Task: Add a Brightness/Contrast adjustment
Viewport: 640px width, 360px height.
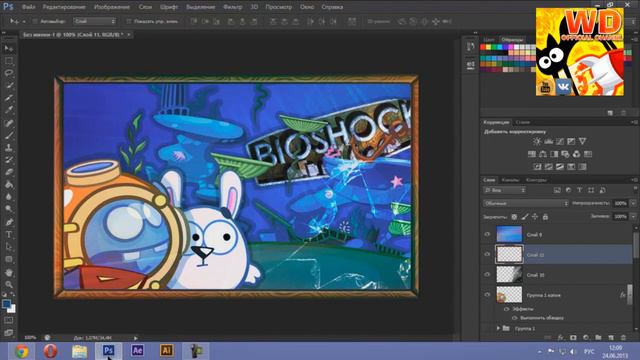Action: pyautogui.click(x=537, y=142)
